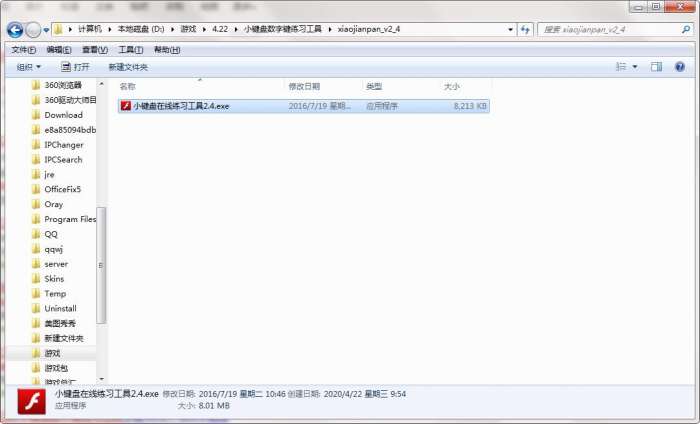Select 游戏 in the address path
This screenshot has height=424, width=700.
pos(188,29)
